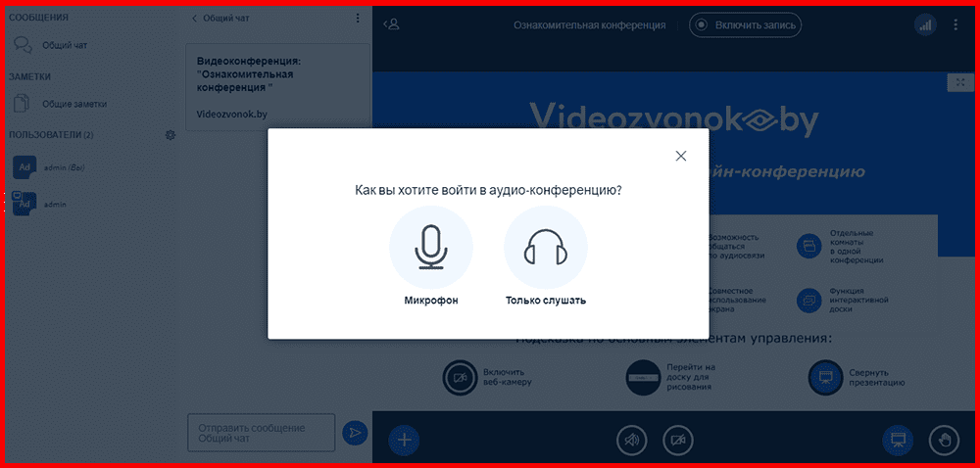The height and width of the screenshot is (468, 980).
Task: Open chat options three-dot menu
Action: point(357,18)
